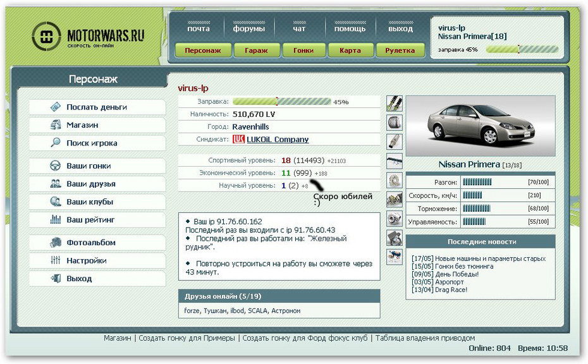Click the Заправка 45% bar in the profile
The image size is (588, 364).
pos(281,102)
